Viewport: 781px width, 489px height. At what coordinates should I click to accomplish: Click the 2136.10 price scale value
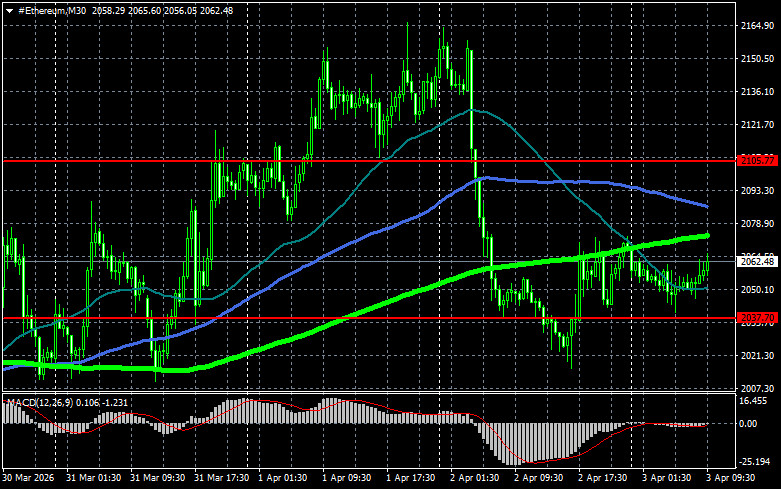pos(758,92)
